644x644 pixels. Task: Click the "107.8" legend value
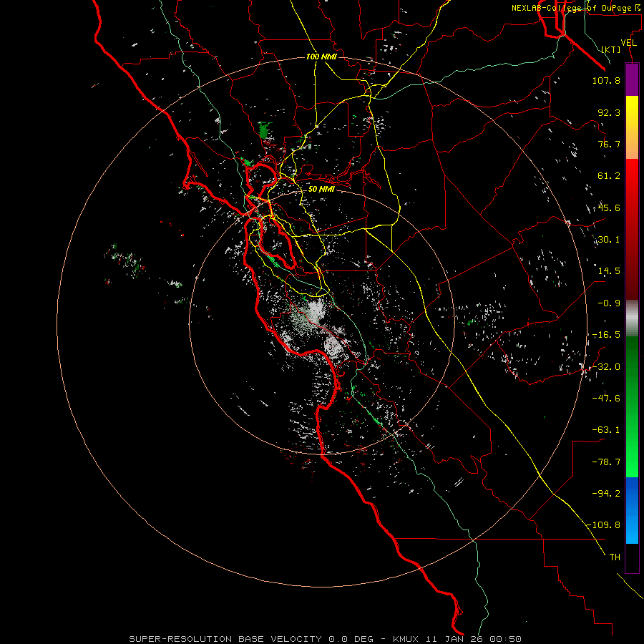[606, 81]
